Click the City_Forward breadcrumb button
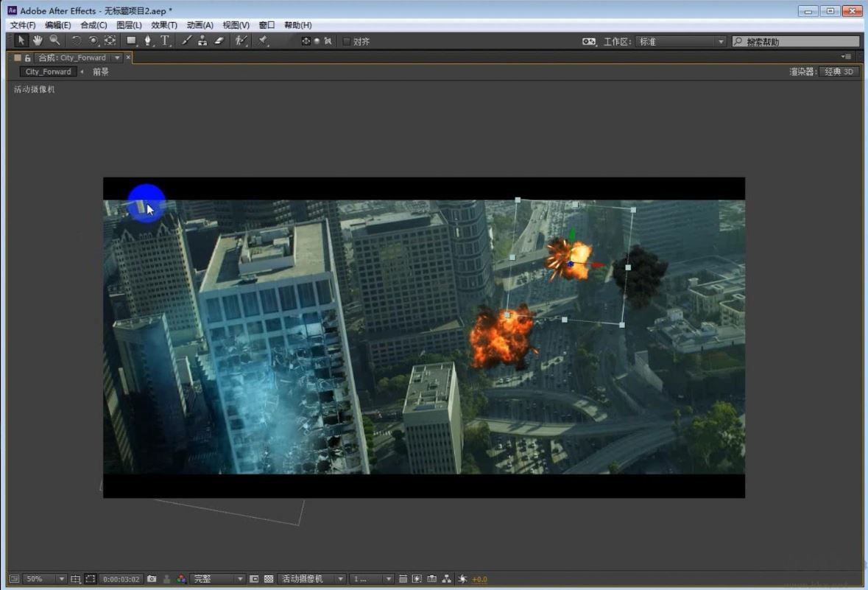Image resolution: width=868 pixels, height=590 pixels. (x=47, y=71)
